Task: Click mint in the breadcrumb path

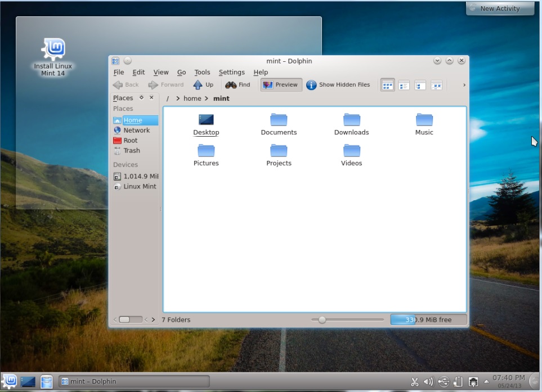Action: pos(221,98)
